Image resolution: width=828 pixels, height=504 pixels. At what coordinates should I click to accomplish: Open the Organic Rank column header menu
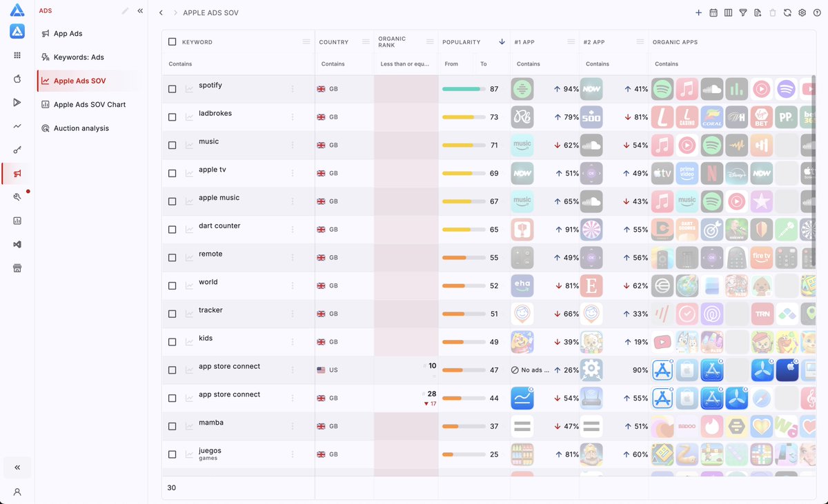pos(430,42)
